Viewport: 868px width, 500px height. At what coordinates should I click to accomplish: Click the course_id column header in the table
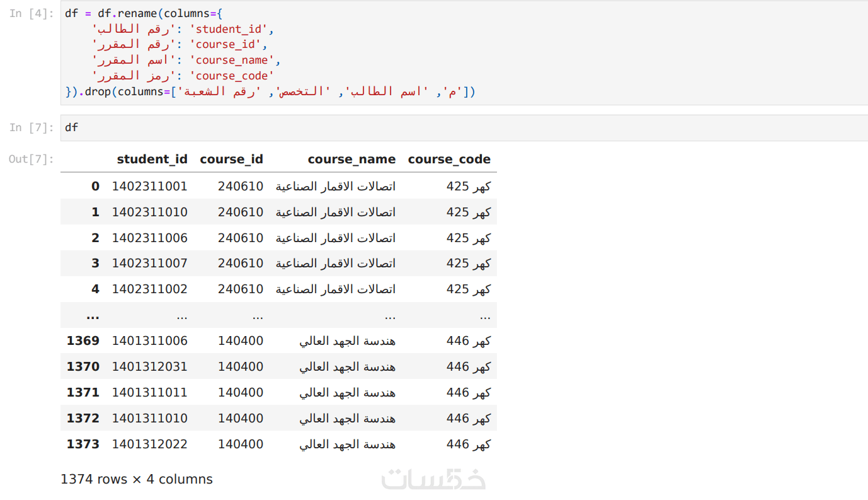[x=231, y=160]
